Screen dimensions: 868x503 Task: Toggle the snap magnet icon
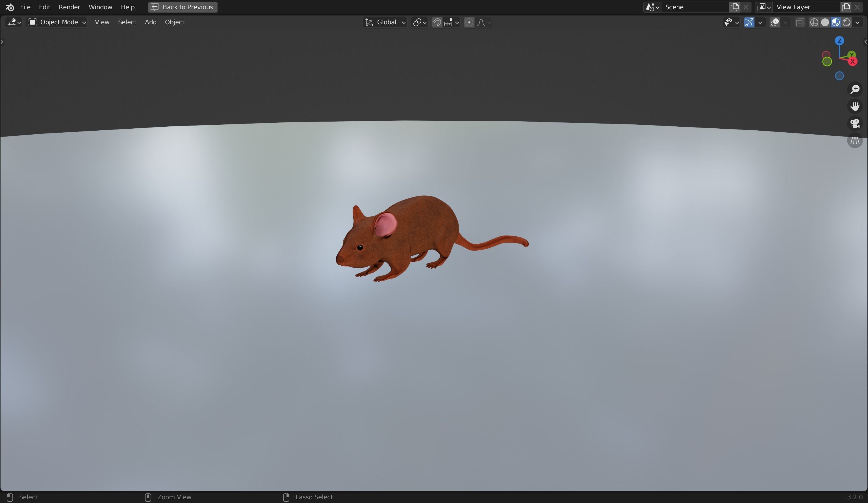[x=437, y=22]
